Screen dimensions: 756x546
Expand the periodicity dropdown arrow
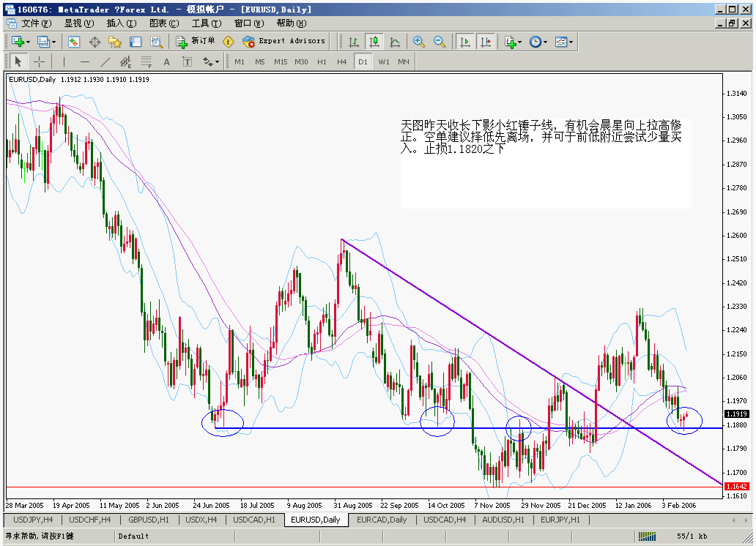(x=545, y=42)
